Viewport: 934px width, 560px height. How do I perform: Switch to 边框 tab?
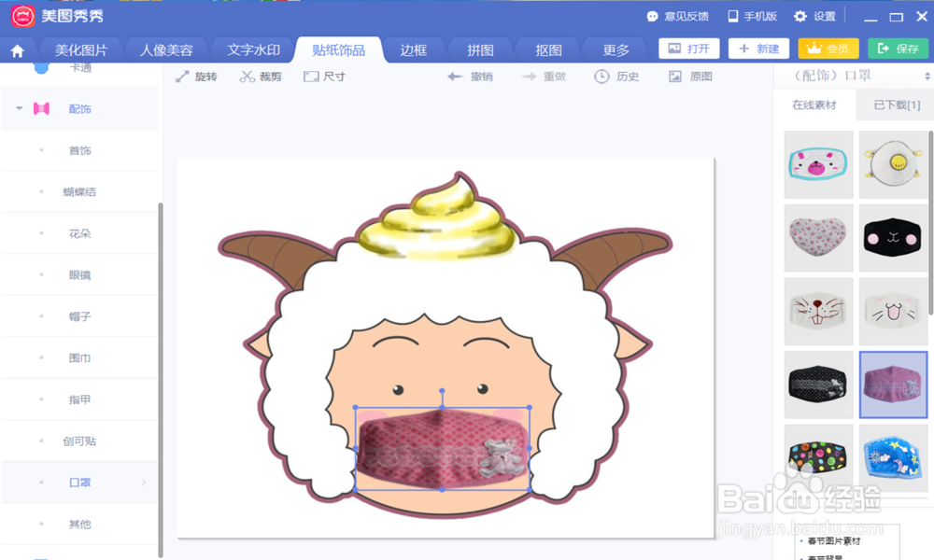414,50
